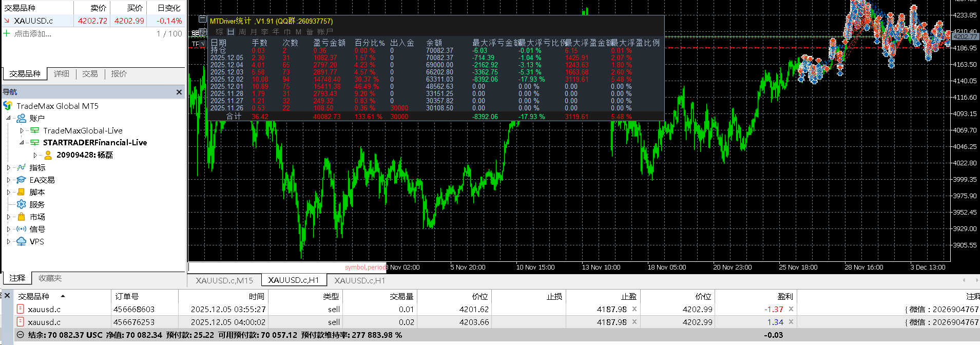Expand the VPS tree node
980x345 pixels.
[x=9, y=241]
